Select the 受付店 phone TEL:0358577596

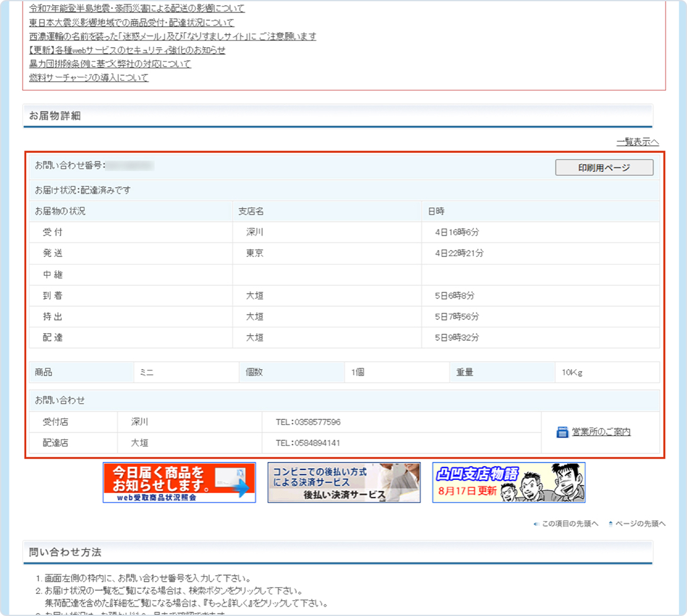pos(308,422)
